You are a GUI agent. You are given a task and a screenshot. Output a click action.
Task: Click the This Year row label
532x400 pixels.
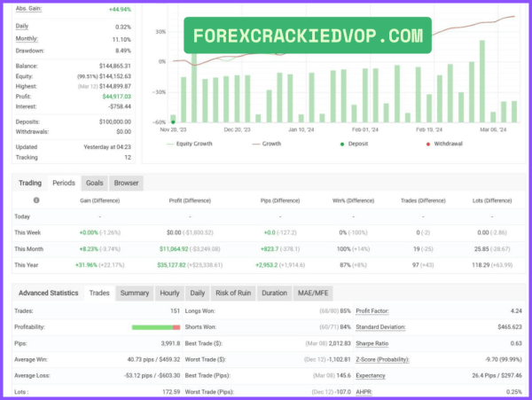26,265
